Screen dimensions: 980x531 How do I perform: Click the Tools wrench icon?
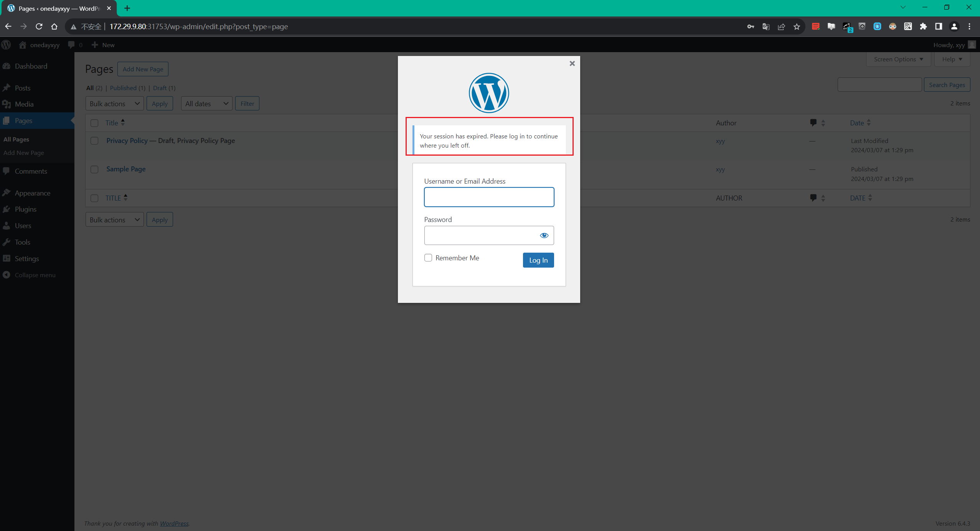point(7,242)
